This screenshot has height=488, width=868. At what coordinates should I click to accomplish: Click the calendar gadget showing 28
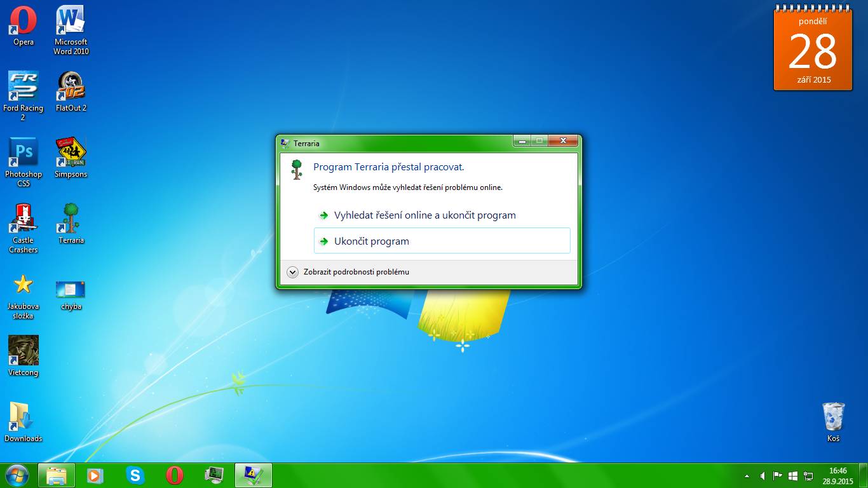813,49
